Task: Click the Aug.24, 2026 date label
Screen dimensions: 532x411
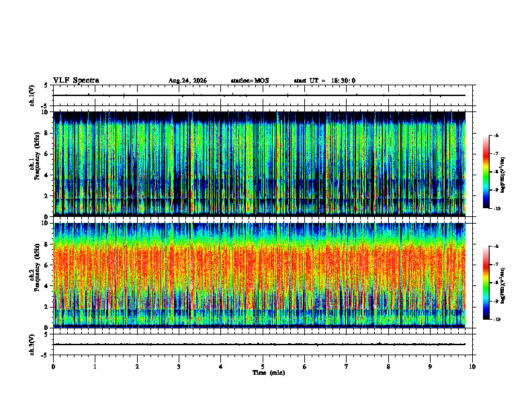Action: 187,81
